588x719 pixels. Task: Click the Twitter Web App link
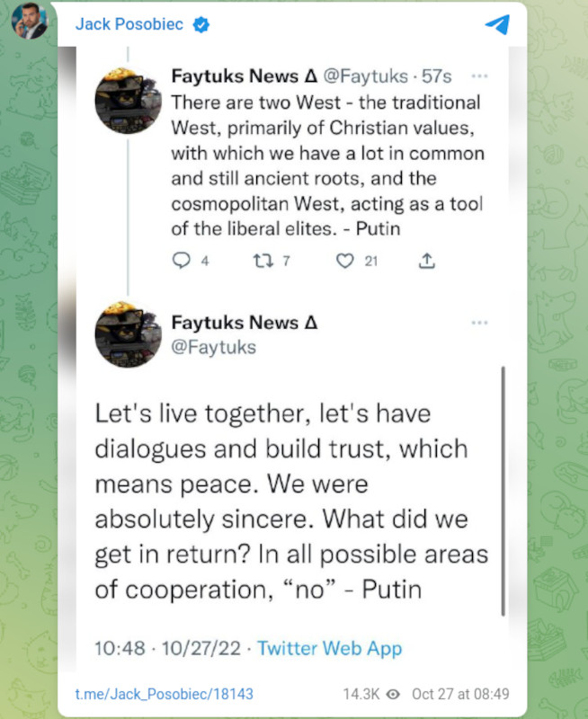point(330,647)
